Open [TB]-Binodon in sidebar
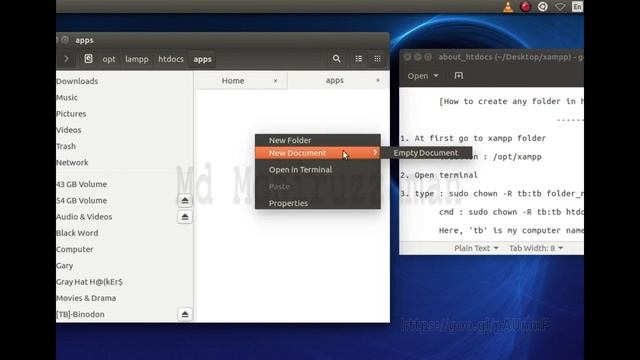 click(x=80, y=314)
